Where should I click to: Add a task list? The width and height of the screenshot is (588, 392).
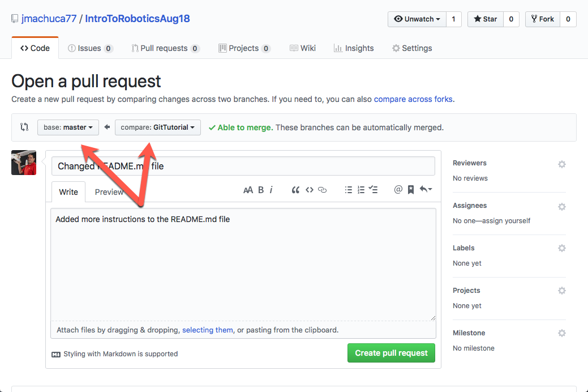point(373,190)
